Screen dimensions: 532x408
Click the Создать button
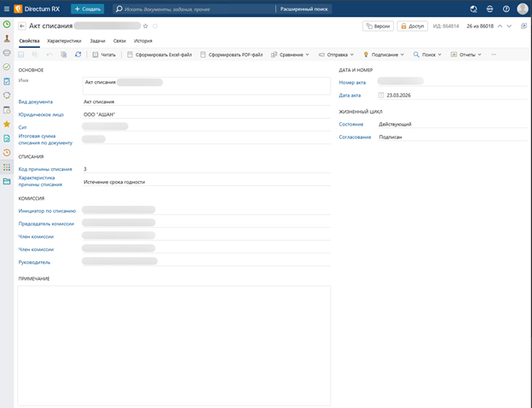(x=88, y=9)
